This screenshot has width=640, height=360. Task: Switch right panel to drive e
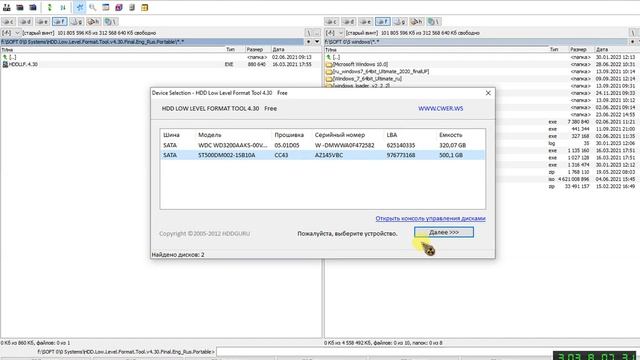[x=366, y=22]
